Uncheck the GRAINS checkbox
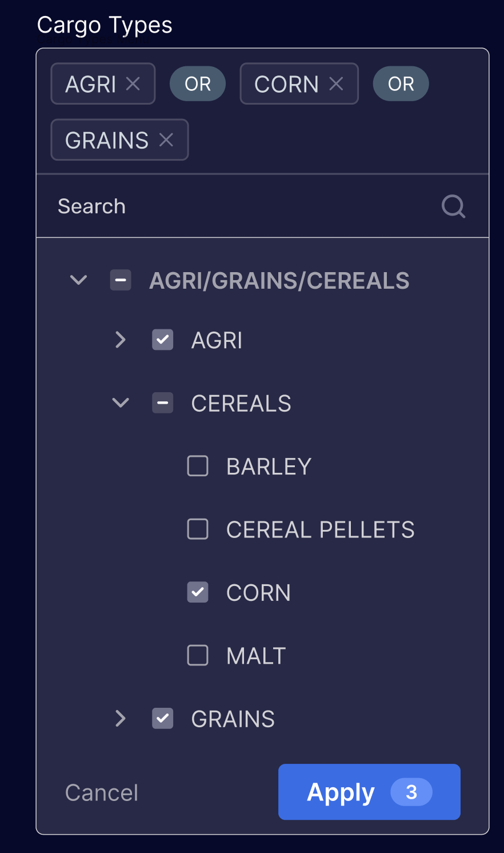The image size is (504, 853). pyautogui.click(x=163, y=719)
